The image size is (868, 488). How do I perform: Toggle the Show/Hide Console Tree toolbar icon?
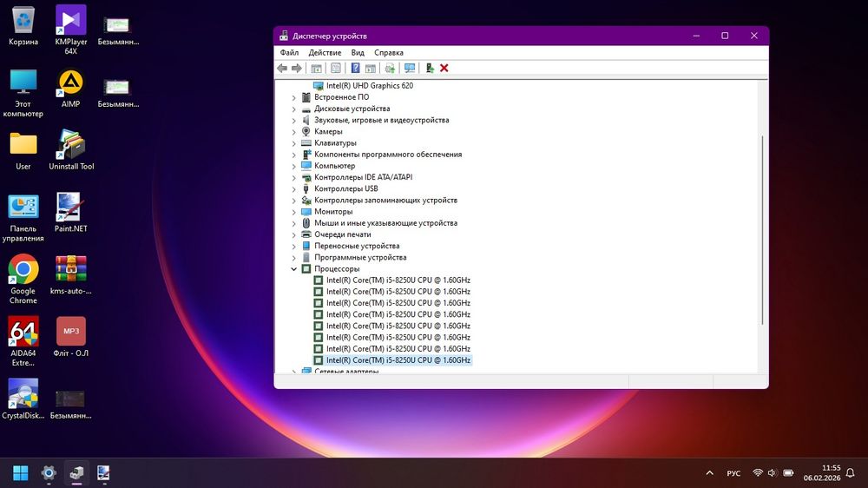[316, 68]
